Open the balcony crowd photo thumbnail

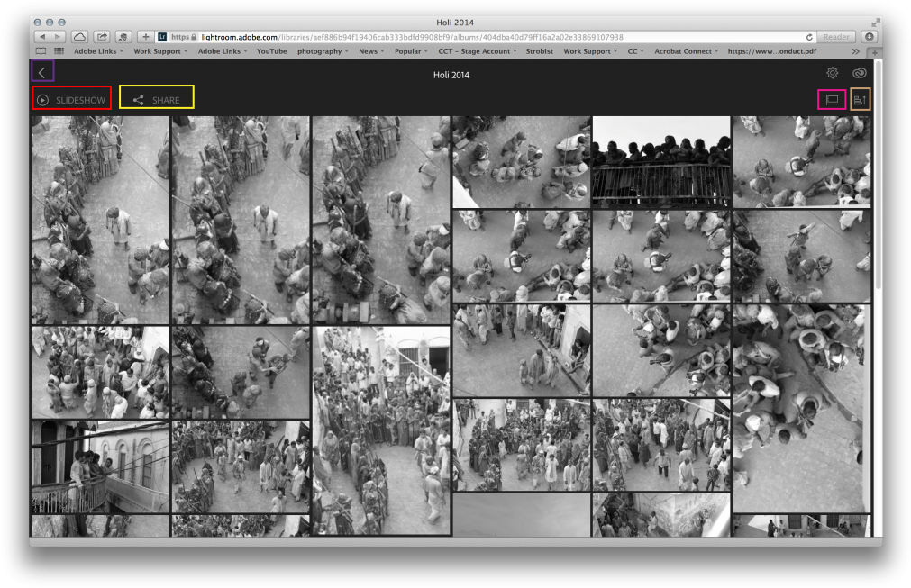click(x=661, y=161)
